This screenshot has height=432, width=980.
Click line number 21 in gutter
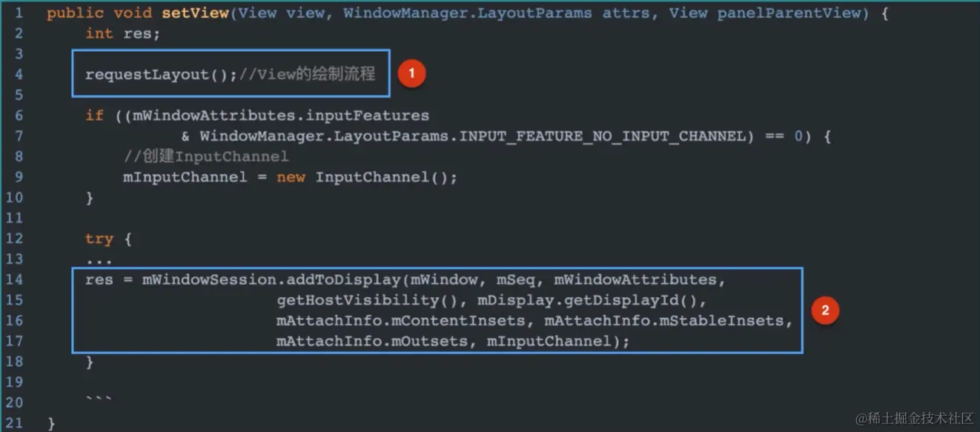[14, 424]
